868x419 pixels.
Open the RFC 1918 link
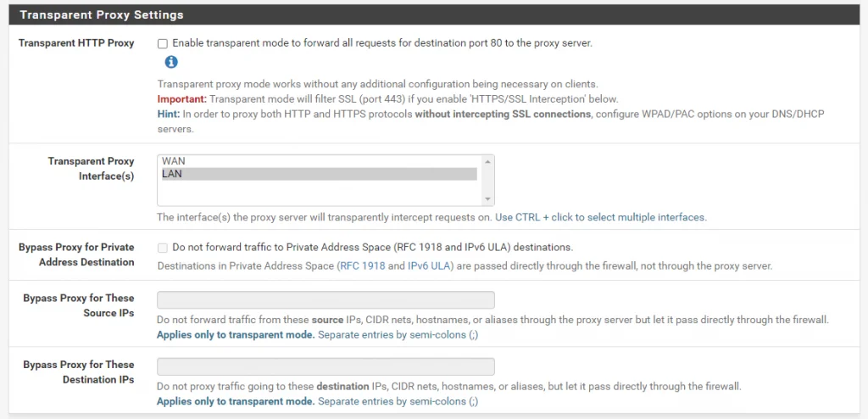363,266
